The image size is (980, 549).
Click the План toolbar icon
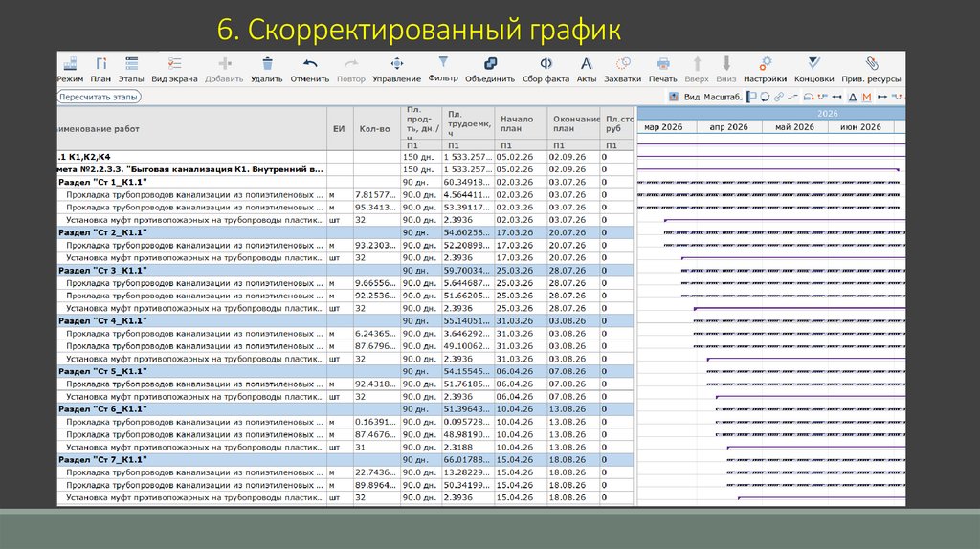click(x=100, y=64)
